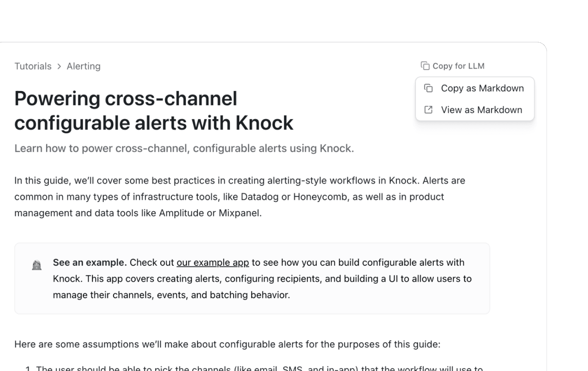Click the copy icon beside "Copy for LLM"

point(425,65)
